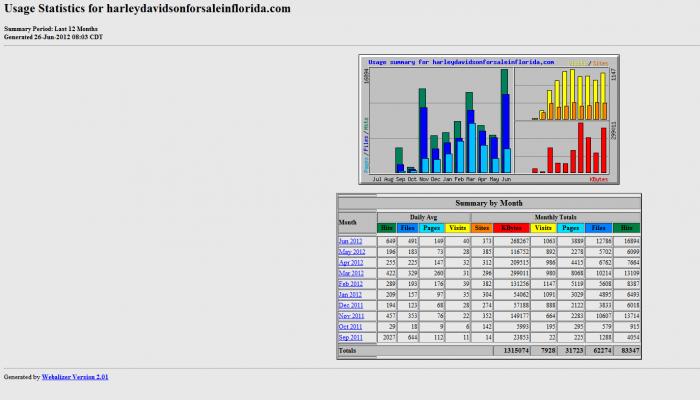Click the 'Monthly Totals' group header
The height and width of the screenshot is (400, 700).
(555, 217)
